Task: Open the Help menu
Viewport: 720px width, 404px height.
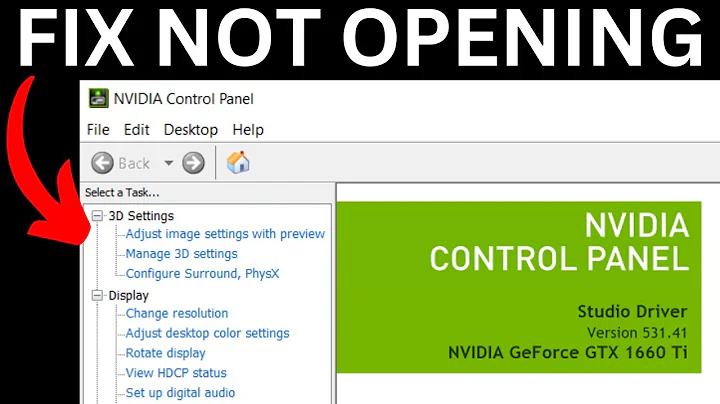Action: click(x=248, y=130)
